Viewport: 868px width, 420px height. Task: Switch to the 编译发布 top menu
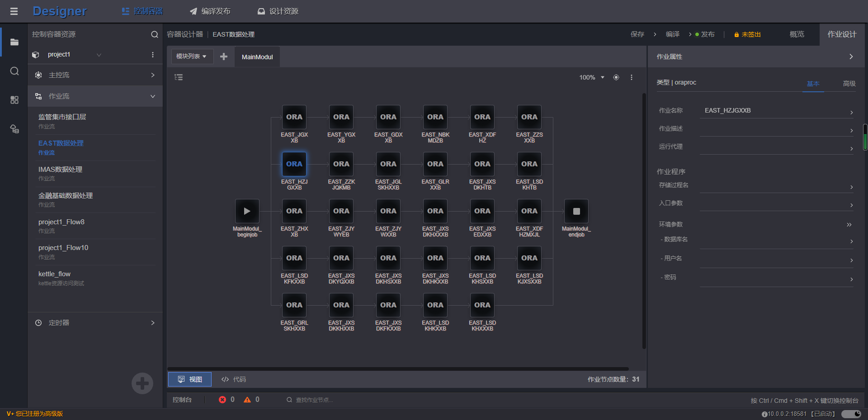[x=210, y=11]
